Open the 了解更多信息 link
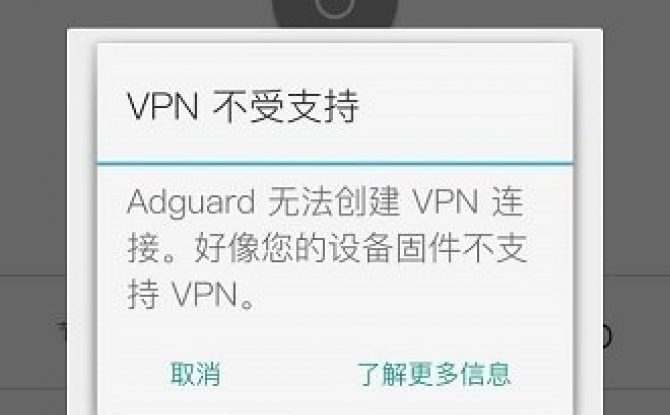This screenshot has width=670, height=415. (434, 374)
